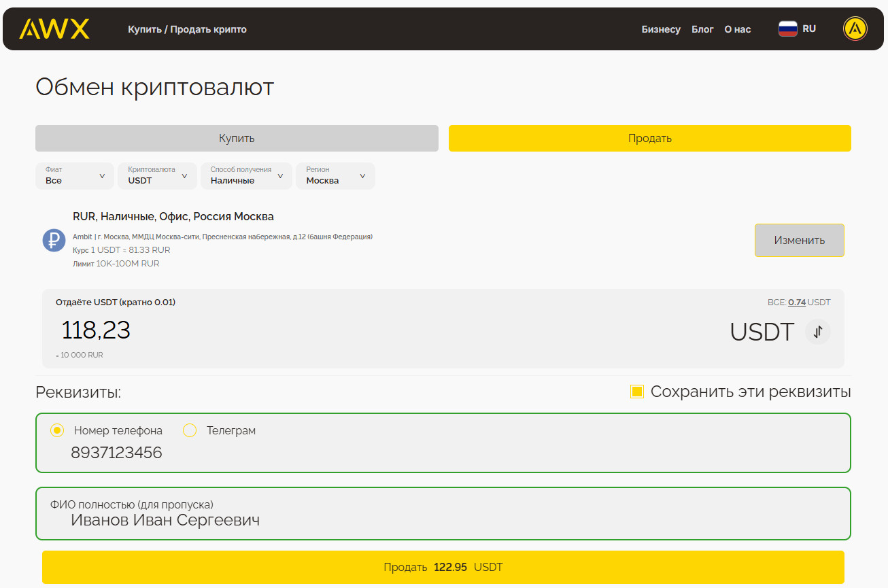Switch to the Купить tab
Screen dimensions: 888x588
(237, 139)
